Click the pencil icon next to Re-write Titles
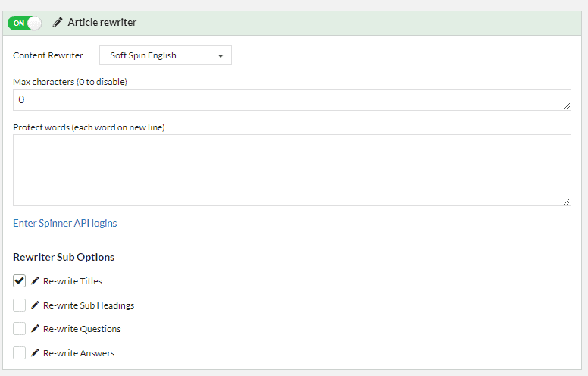This screenshot has height=376, width=588. (x=35, y=280)
